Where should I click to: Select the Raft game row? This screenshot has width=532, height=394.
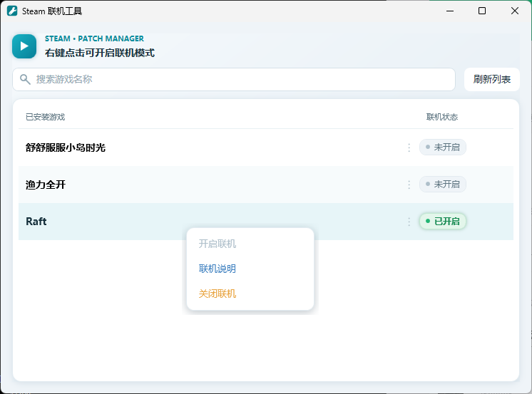click(266, 222)
